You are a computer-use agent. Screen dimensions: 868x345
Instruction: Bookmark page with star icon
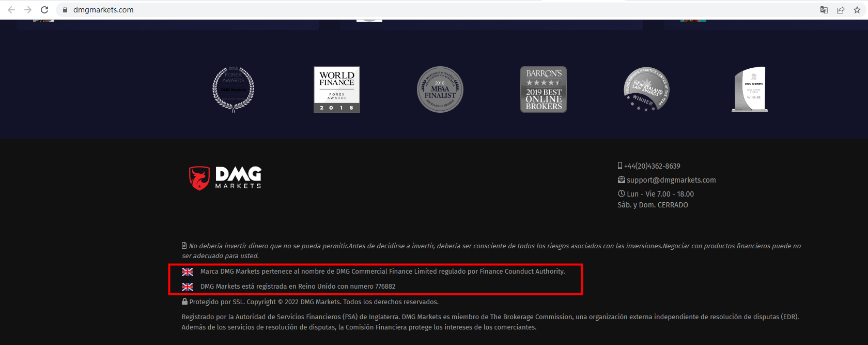click(857, 10)
